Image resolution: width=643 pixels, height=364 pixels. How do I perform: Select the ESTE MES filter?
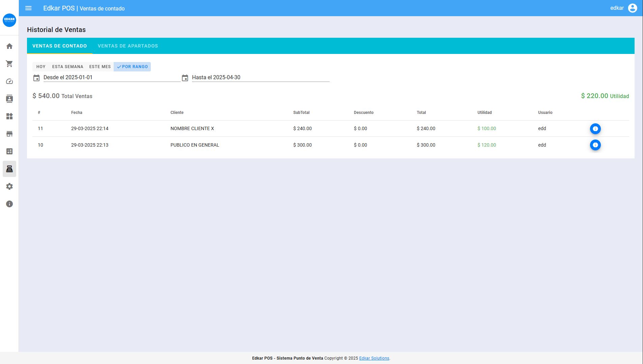(100, 67)
